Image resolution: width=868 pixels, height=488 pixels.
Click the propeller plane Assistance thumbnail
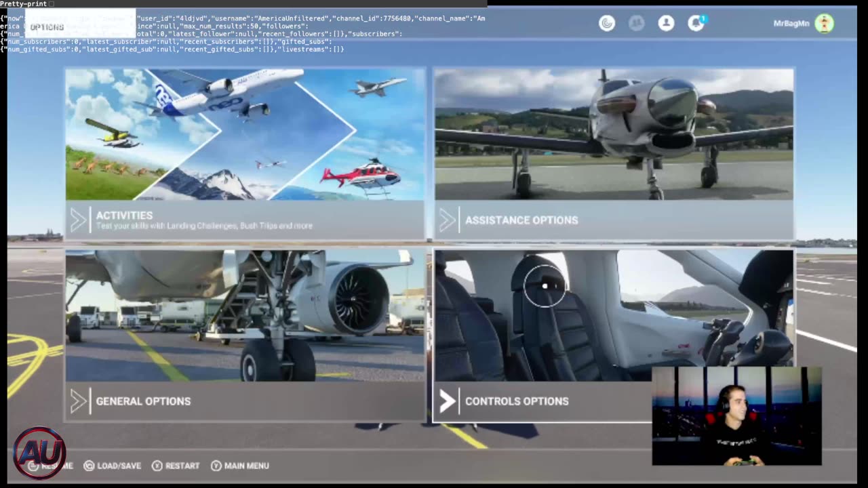[614, 134]
